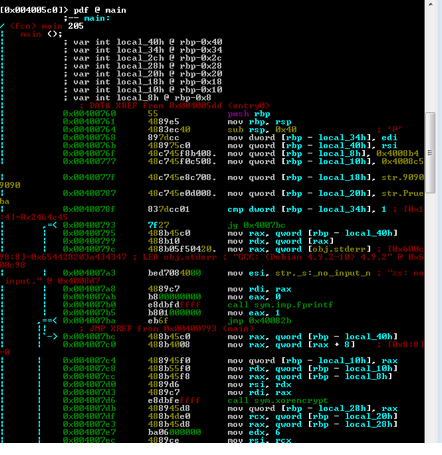The image size is (442, 455).
Task: Click the 'var int local_2ch @ rbp-0x2c' line
Action: click(143, 58)
